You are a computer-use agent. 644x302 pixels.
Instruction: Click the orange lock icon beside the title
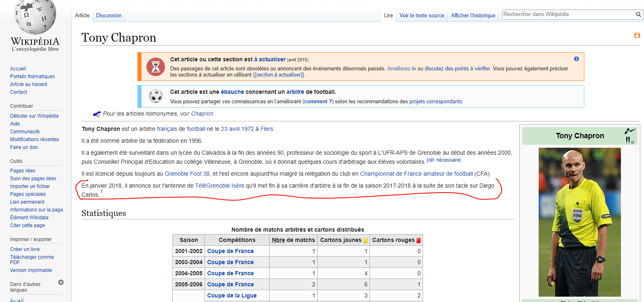pyautogui.click(x=637, y=35)
